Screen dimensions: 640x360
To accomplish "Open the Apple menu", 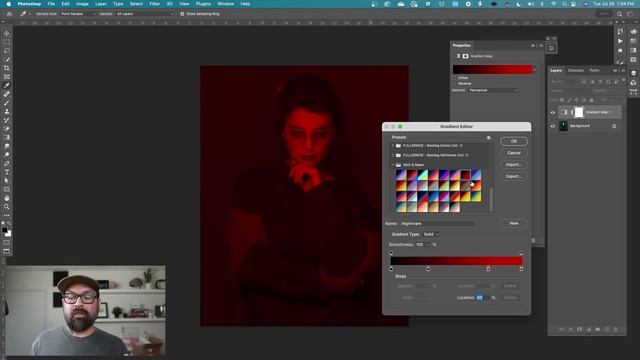I will tap(8, 4).
